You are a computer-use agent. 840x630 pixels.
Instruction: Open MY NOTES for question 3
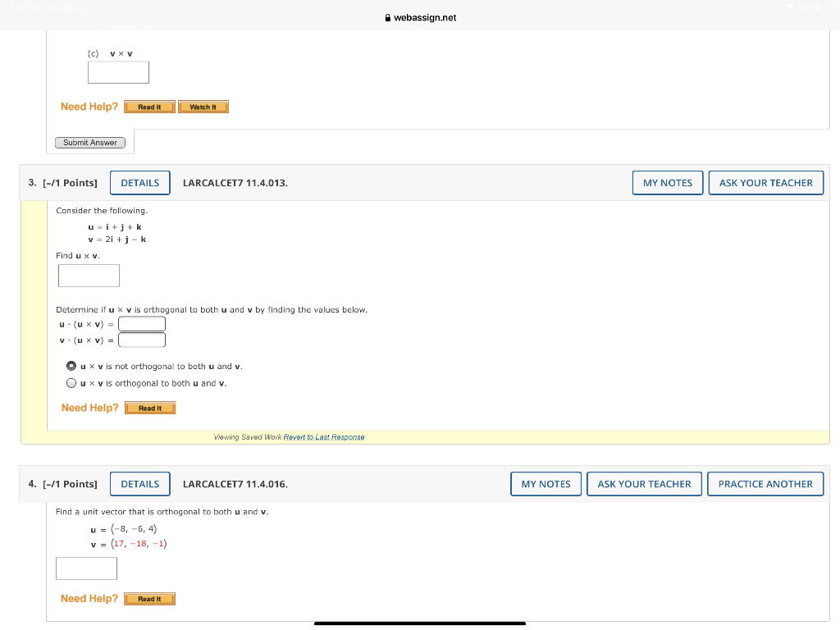[667, 182]
